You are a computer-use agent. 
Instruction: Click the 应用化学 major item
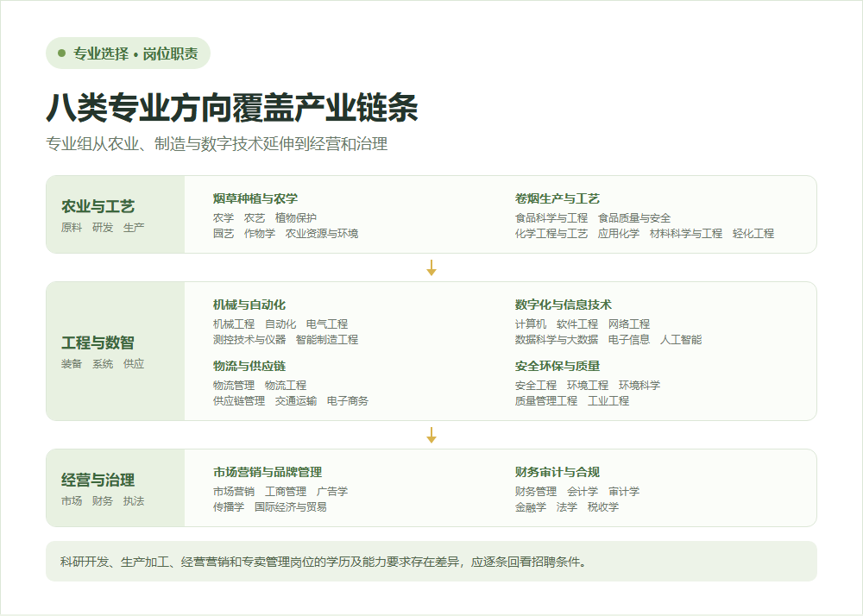click(619, 234)
